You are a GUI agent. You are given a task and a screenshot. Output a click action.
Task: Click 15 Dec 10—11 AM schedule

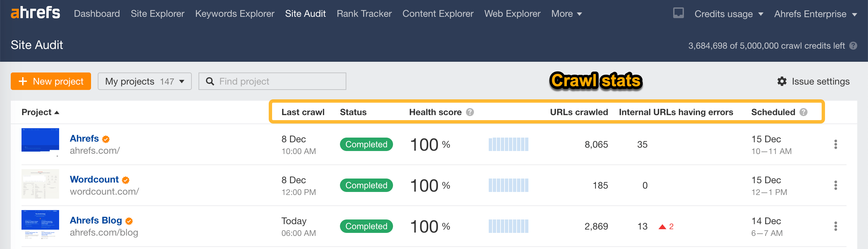[x=771, y=145]
